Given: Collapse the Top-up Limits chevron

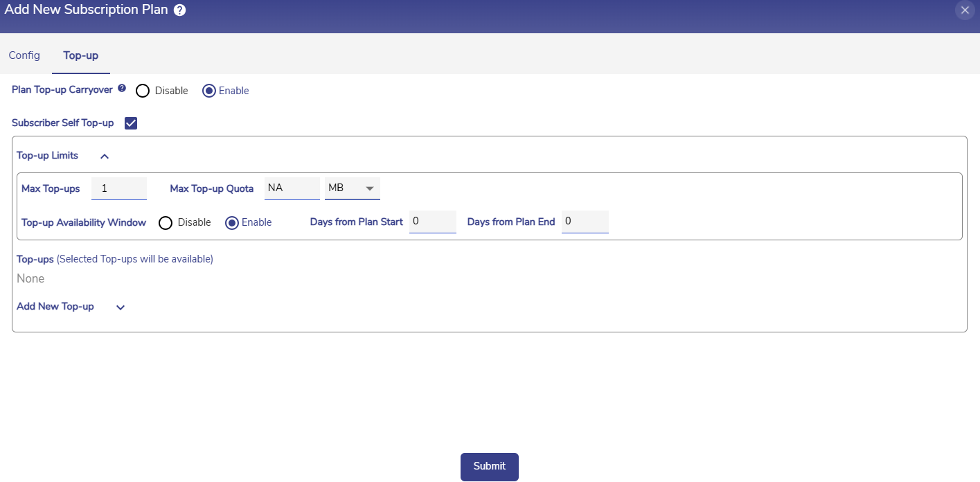Looking at the screenshot, I should point(105,157).
